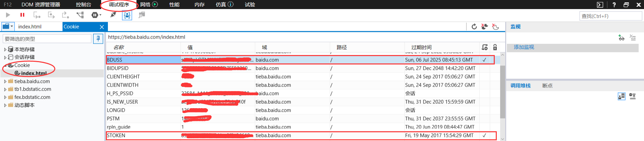Click the help question mark icon
The height and width of the screenshot is (141, 644).
(614, 5)
